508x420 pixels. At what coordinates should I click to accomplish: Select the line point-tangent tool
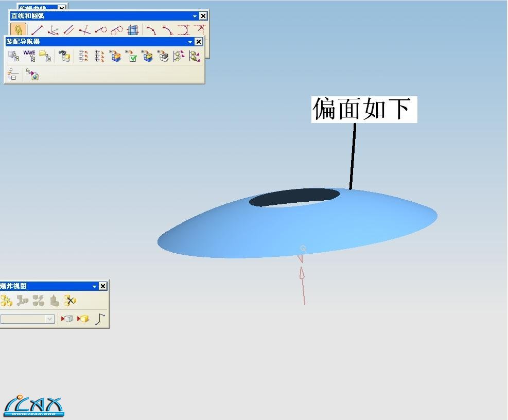tap(101, 30)
